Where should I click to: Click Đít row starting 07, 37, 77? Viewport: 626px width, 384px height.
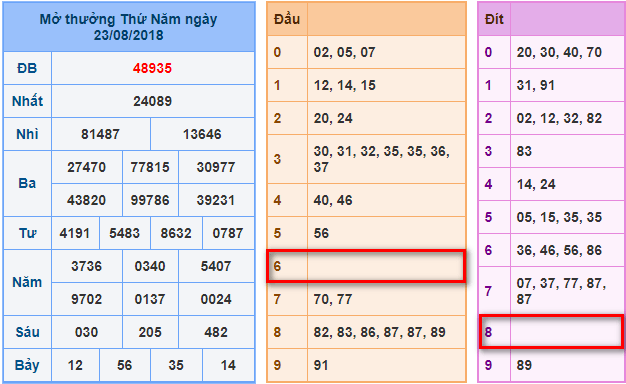(x=561, y=291)
